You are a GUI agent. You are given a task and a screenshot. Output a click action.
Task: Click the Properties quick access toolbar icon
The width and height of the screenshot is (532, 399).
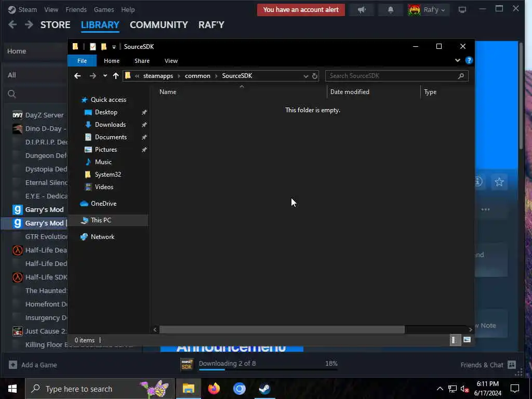[92, 46]
